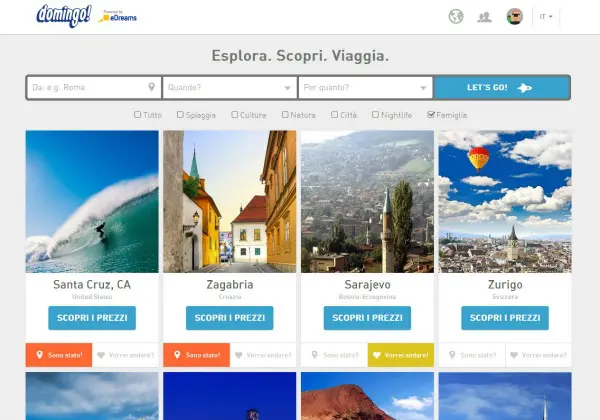Click the location pin in departure field
The height and width of the screenshot is (420, 600).
coord(152,87)
